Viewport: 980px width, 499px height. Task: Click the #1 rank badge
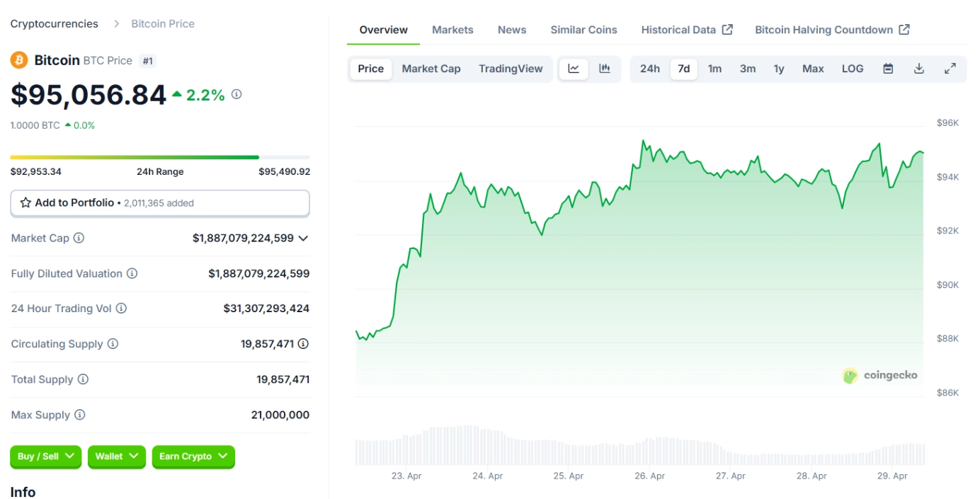pyautogui.click(x=147, y=61)
